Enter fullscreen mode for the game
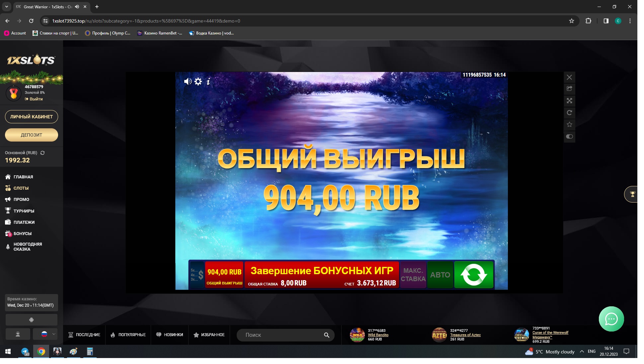This screenshot has height=364, width=644. 569,101
